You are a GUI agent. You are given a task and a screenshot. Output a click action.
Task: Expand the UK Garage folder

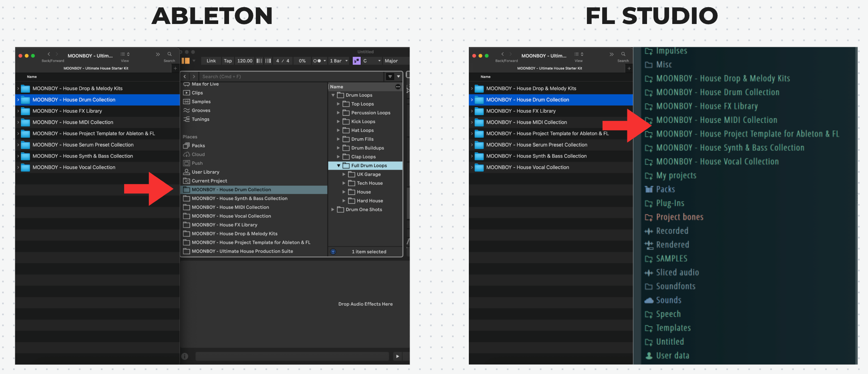(x=344, y=174)
